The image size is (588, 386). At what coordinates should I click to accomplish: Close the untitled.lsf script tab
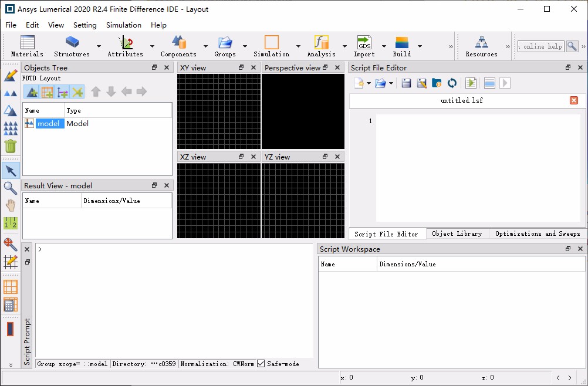[x=574, y=100]
